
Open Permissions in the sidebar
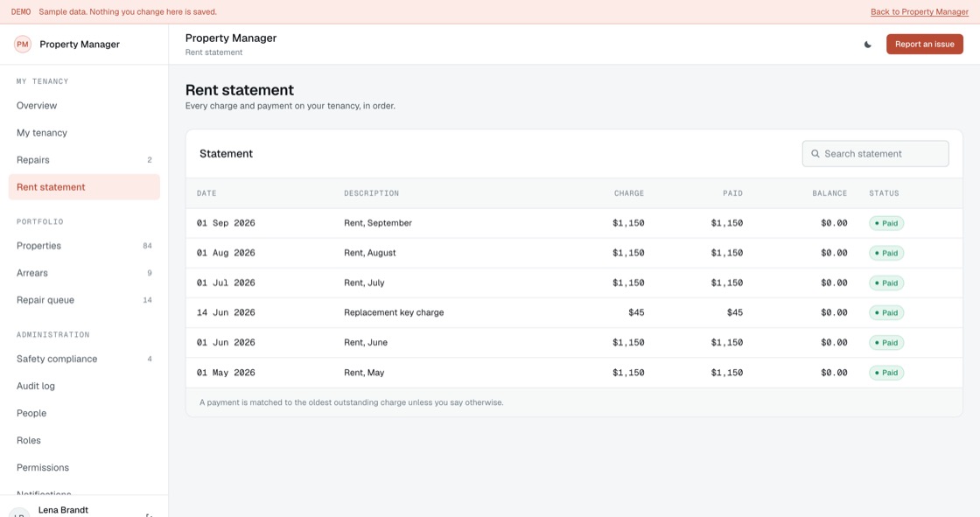pos(84,468)
